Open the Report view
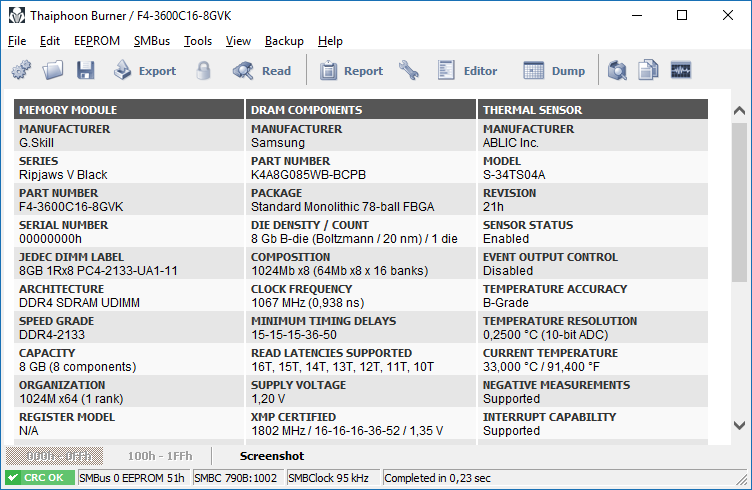Screen dimensions: 752x490 352,71
